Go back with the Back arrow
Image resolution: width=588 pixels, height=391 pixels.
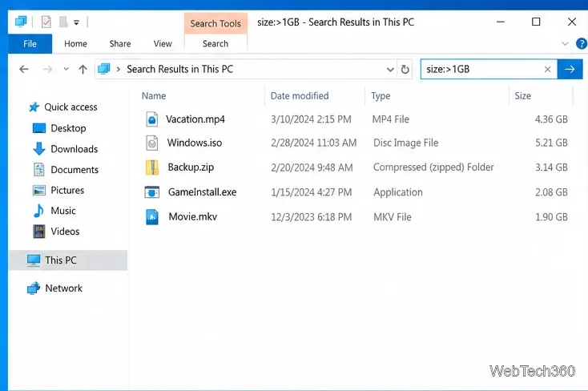click(24, 69)
